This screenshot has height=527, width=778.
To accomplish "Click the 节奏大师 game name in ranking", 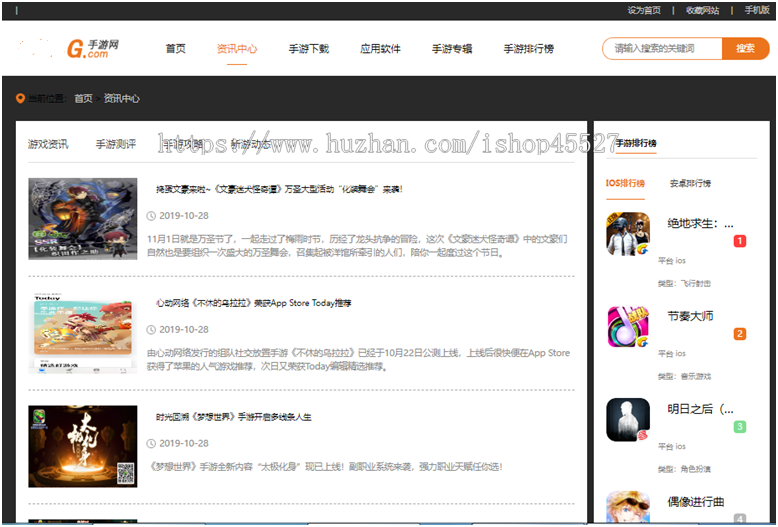I will pyautogui.click(x=690, y=316).
